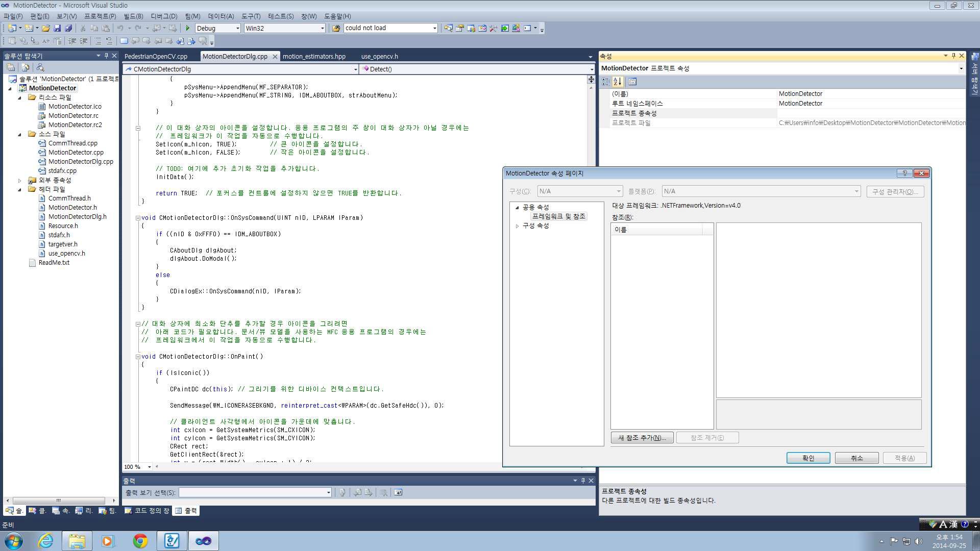980x551 pixels.
Task: Open the 'could not load' find combo box
Action: click(x=435, y=29)
